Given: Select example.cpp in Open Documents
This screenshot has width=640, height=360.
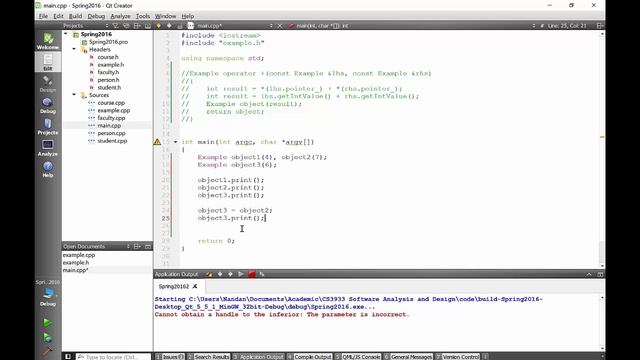Looking at the screenshot, I should click(x=79, y=255).
